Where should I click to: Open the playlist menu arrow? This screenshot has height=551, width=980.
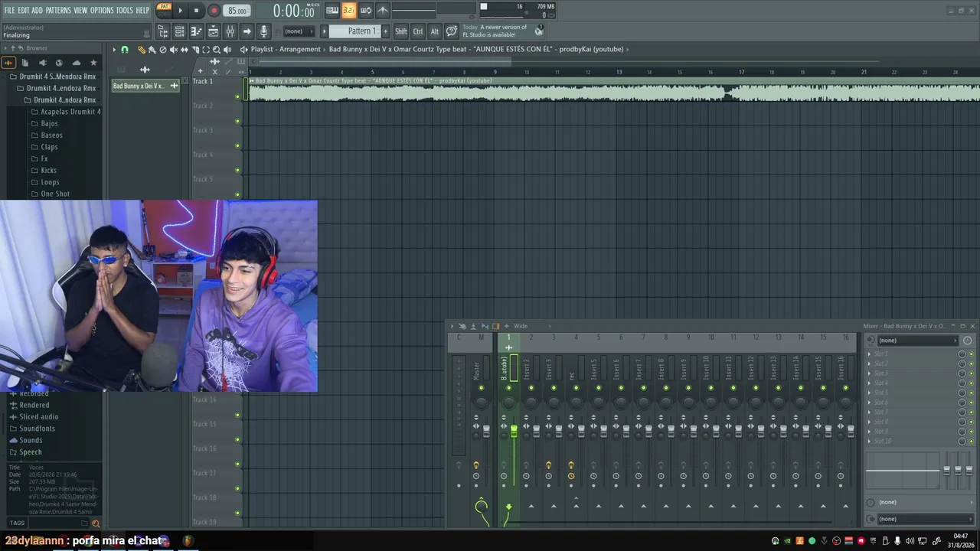point(114,50)
